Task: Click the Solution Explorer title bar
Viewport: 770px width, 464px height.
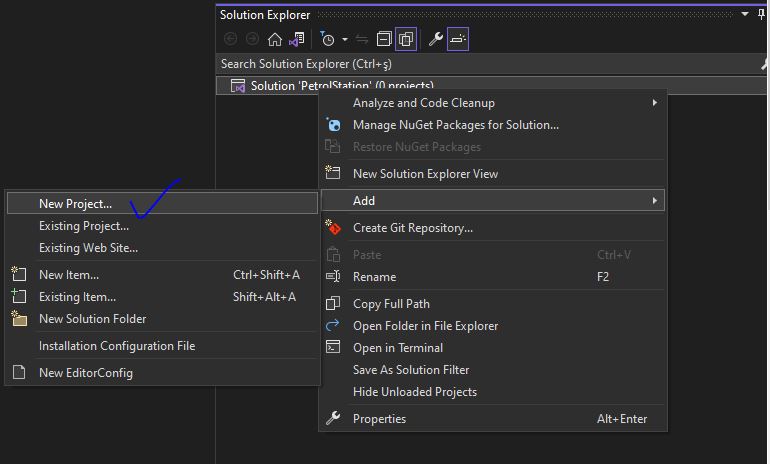Action: tap(491, 14)
